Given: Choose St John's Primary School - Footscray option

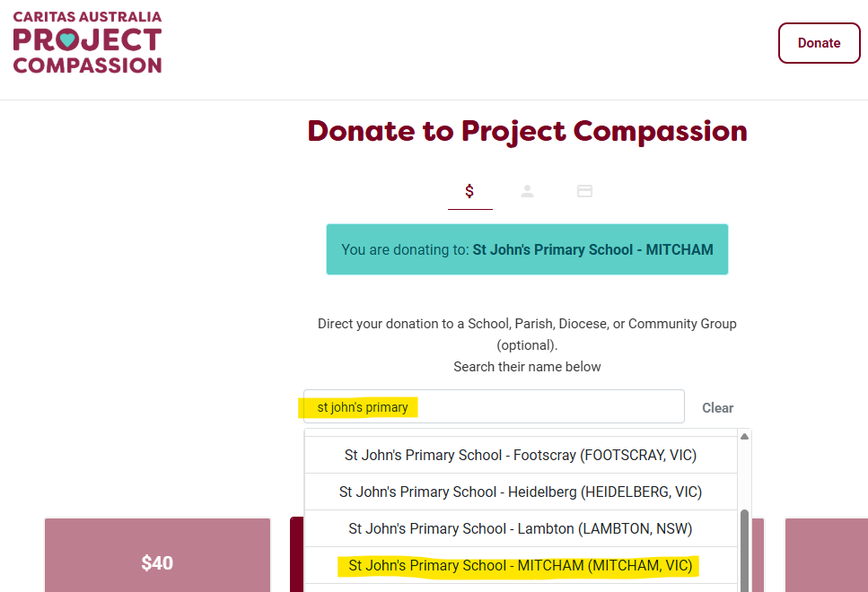Looking at the screenshot, I should tap(521, 455).
